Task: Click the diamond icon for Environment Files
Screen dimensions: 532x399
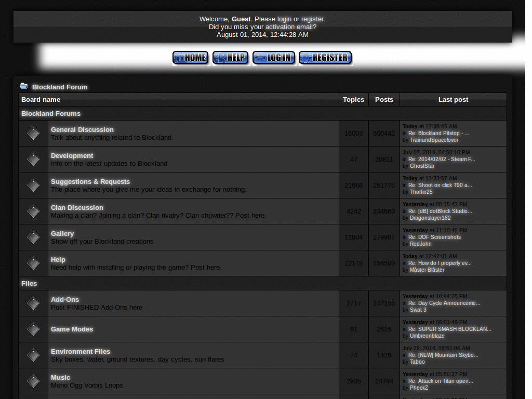Action: 33,355
